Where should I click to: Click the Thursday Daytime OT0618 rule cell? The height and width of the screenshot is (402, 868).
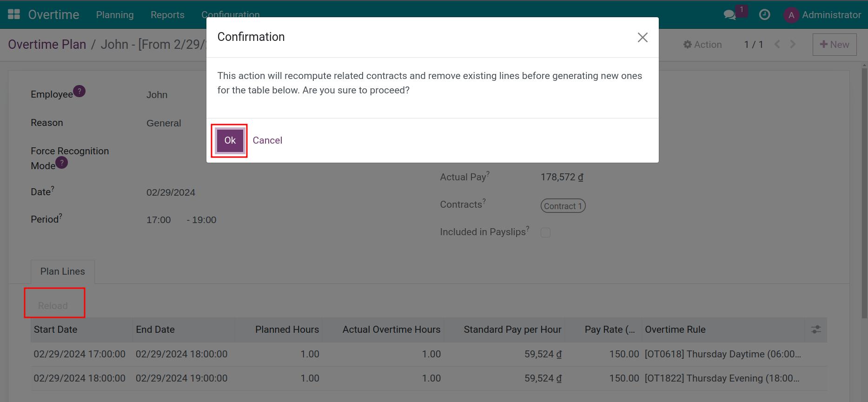tap(723, 354)
